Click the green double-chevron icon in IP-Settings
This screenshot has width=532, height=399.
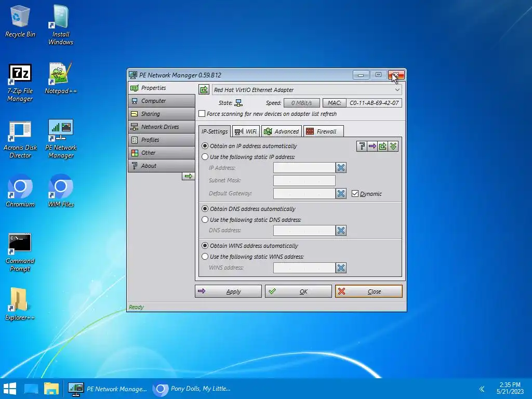pyautogui.click(x=393, y=146)
